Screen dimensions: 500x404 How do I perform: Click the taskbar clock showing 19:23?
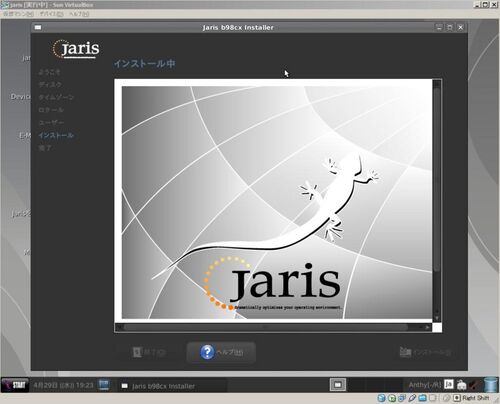tap(63, 385)
